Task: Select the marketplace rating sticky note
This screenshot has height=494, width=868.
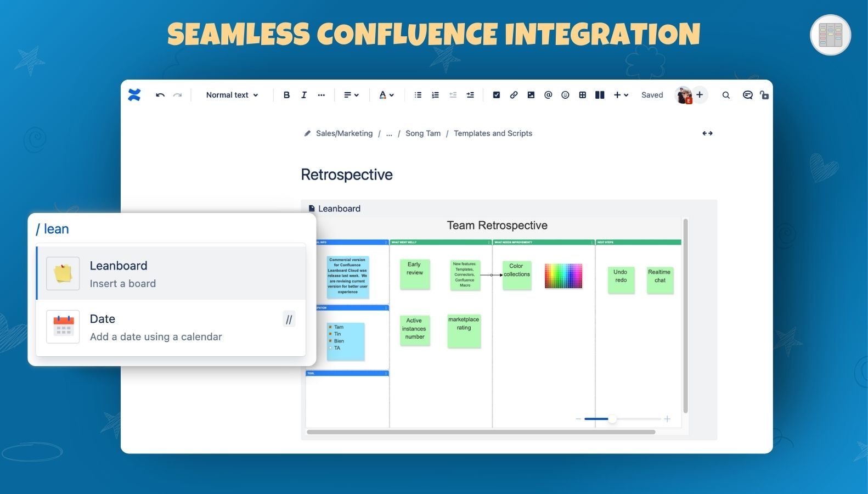Action: (464, 330)
